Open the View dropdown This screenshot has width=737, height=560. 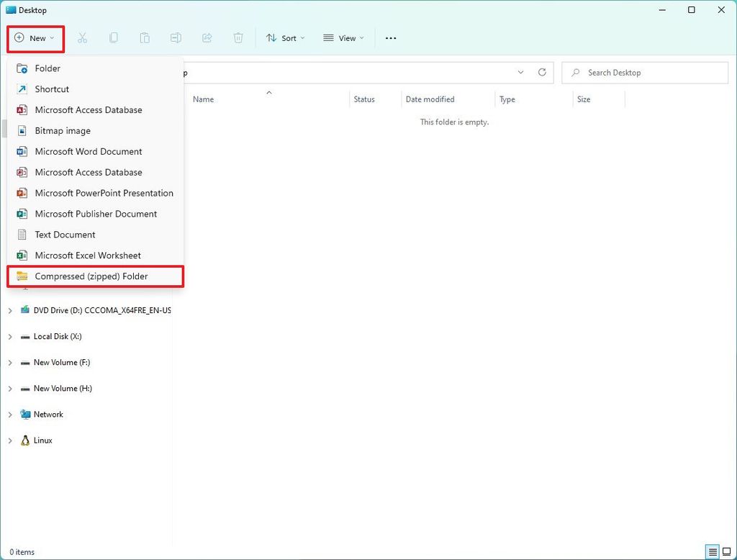click(343, 37)
